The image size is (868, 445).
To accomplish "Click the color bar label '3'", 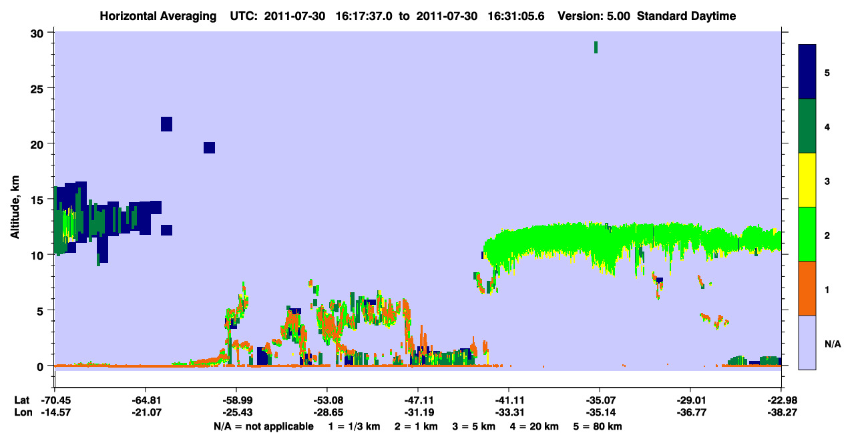I will (827, 181).
